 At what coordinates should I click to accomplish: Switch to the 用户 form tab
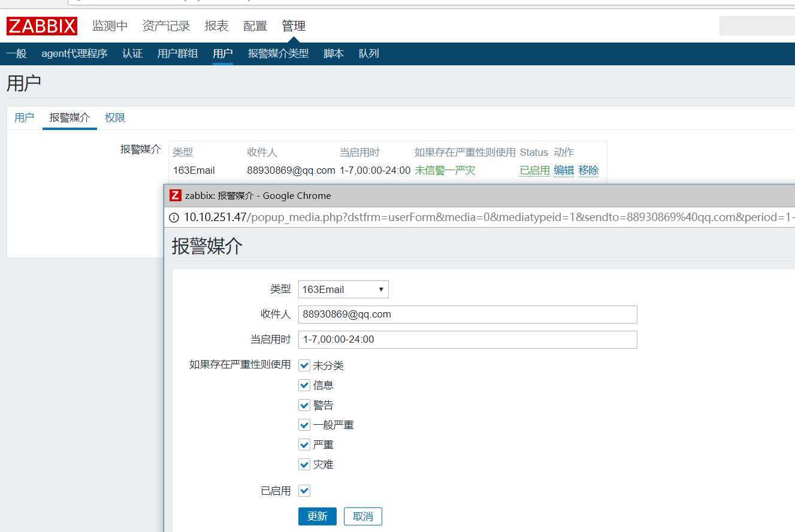point(24,117)
